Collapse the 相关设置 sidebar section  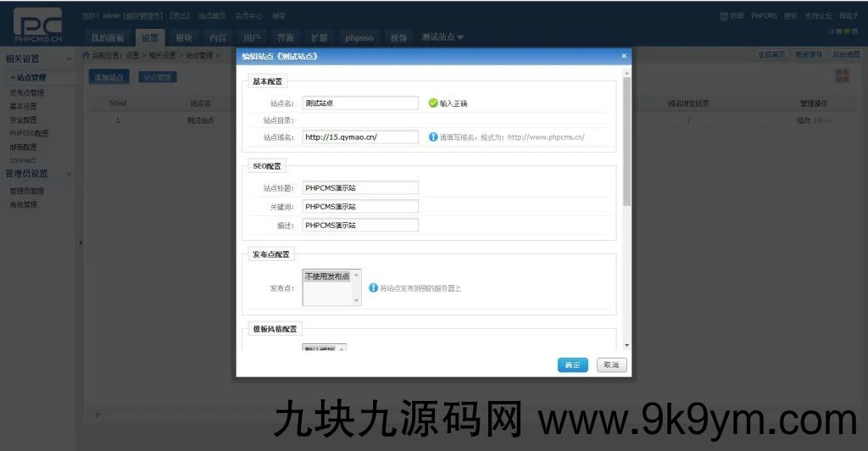(x=70, y=59)
